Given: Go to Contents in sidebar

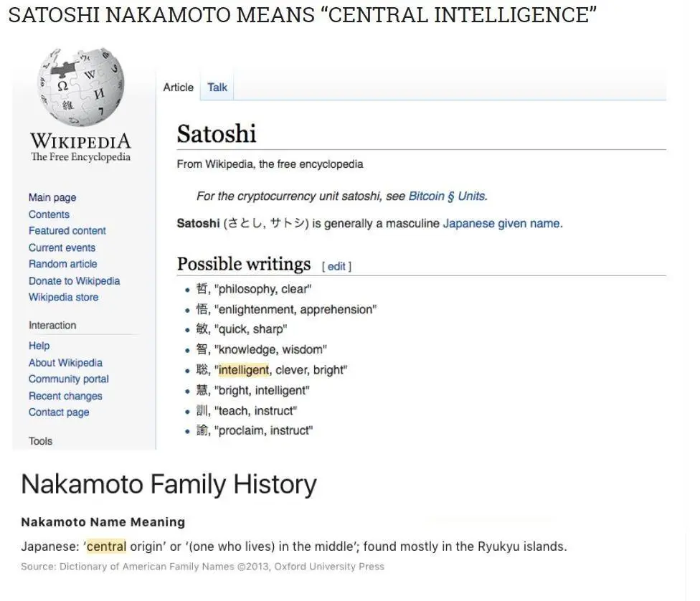Looking at the screenshot, I should pyautogui.click(x=49, y=214).
